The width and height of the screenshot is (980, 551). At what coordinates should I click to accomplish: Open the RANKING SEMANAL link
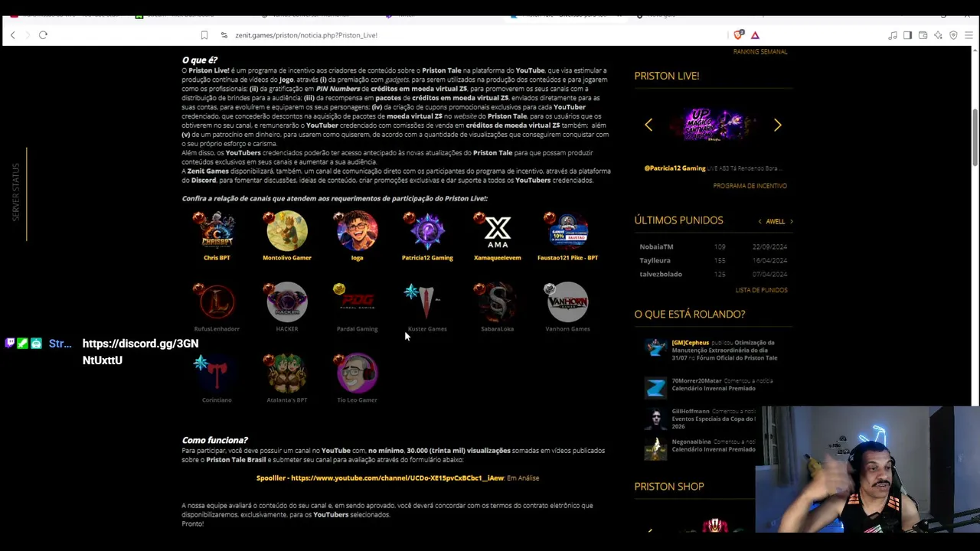pyautogui.click(x=760, y=52)
